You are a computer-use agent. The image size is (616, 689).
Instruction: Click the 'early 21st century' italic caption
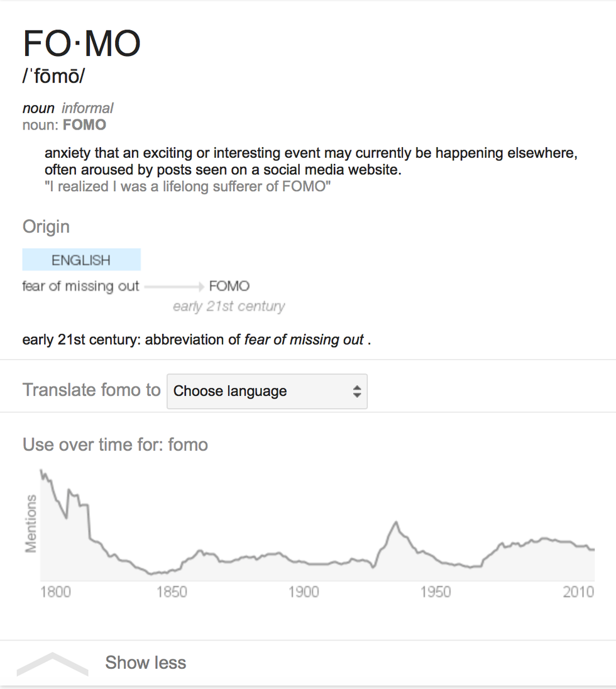pyautogui.click(x=229, y=306)
